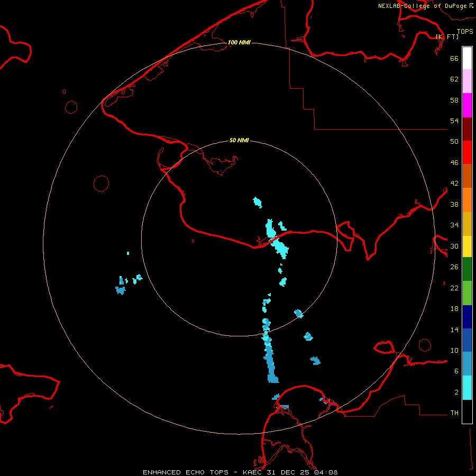
Task: Click the legend value '18'
Action: (454, 309)
